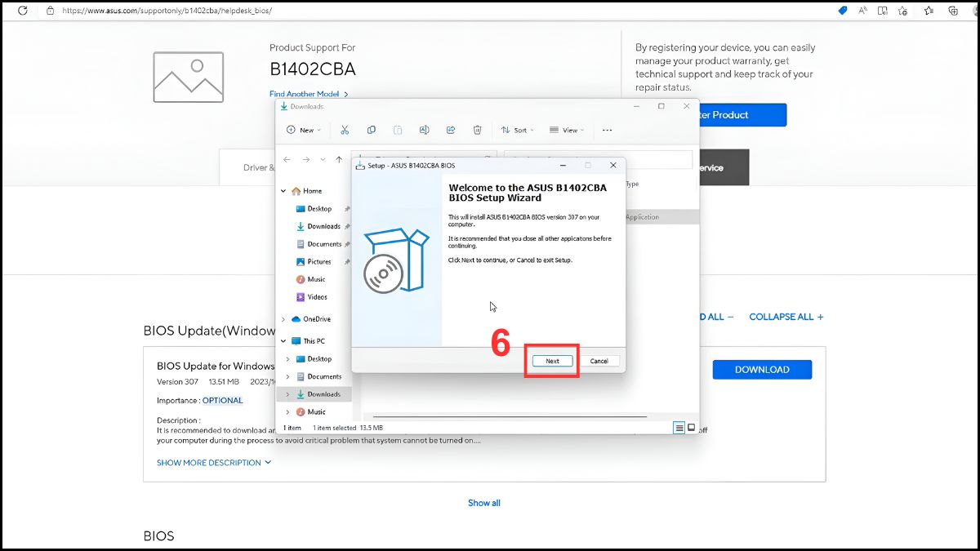Screen dimensions: 980x551
Task: Click the Share icon in Explorer toolbar
Action: 450,130
